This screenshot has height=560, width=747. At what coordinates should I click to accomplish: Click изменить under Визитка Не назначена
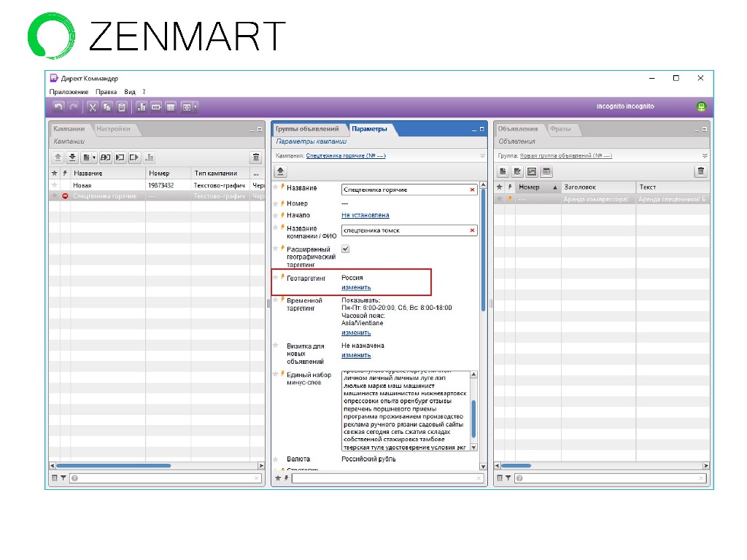[356, 355]
